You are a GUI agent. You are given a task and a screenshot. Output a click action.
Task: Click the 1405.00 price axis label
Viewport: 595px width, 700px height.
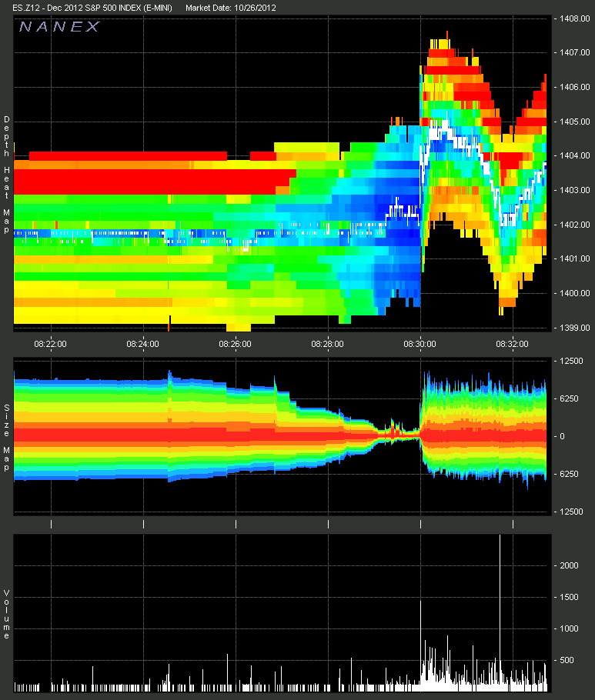coord(574,122)
